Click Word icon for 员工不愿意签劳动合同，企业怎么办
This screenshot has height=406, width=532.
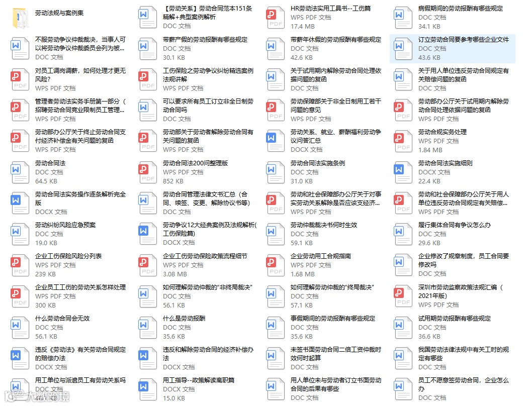403,389
